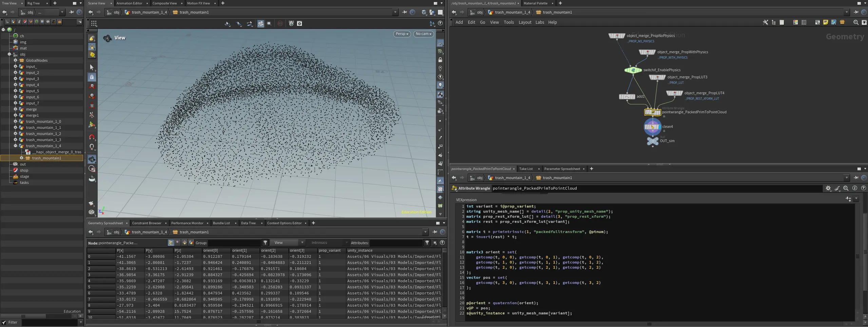Open the Attribute Wrangle gear settings
The width and height of the screenshot is (868, 327).
tap(828, 188)
